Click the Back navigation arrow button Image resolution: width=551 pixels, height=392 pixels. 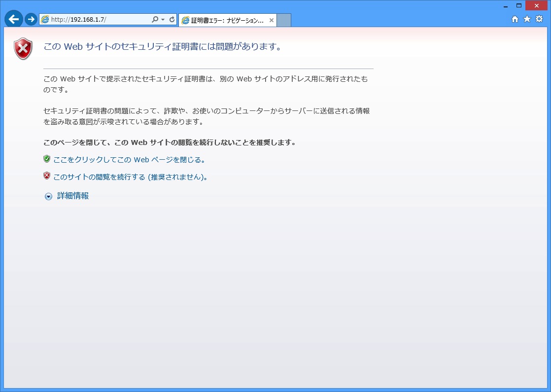tap(14, 19)
